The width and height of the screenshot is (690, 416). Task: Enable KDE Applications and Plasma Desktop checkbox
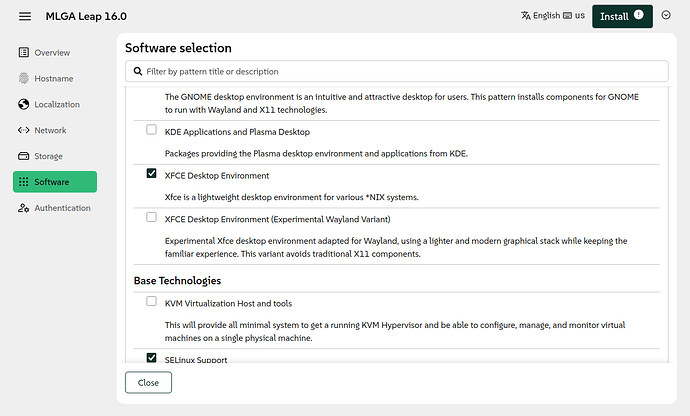click(x=151, y=130)
